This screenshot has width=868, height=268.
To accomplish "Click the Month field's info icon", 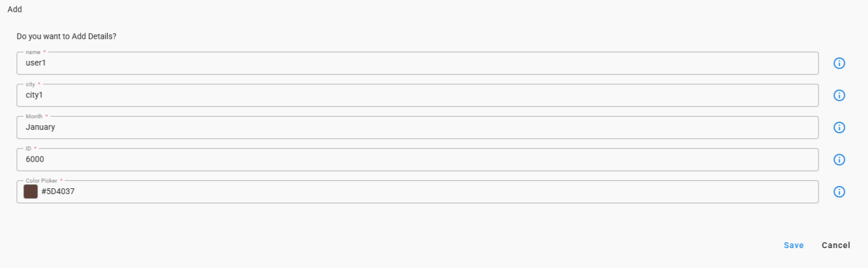I will point(839,127).
